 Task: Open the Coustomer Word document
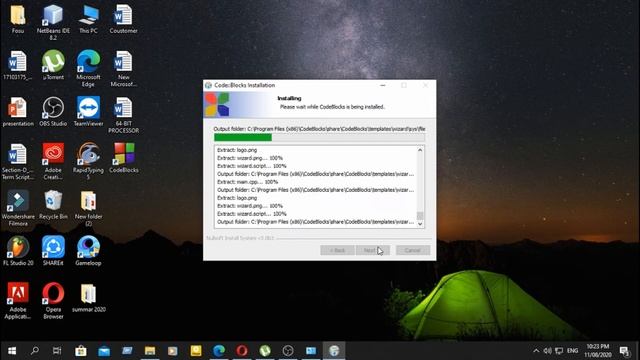pyautogui.click(x=123, y=18)
